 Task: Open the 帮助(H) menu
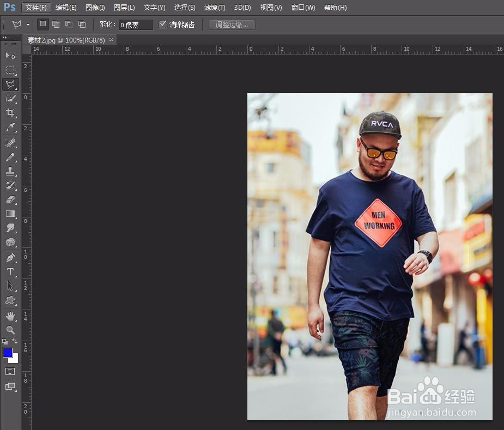(335, 8)
